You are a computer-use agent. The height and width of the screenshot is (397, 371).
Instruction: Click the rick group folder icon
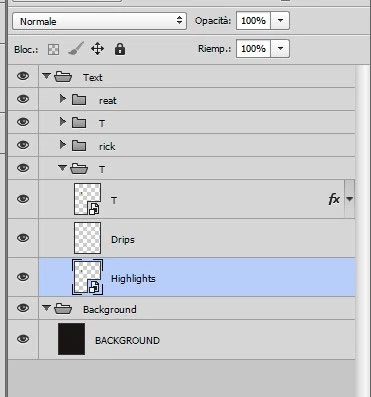pyautogui.click(x=79, y=146)
